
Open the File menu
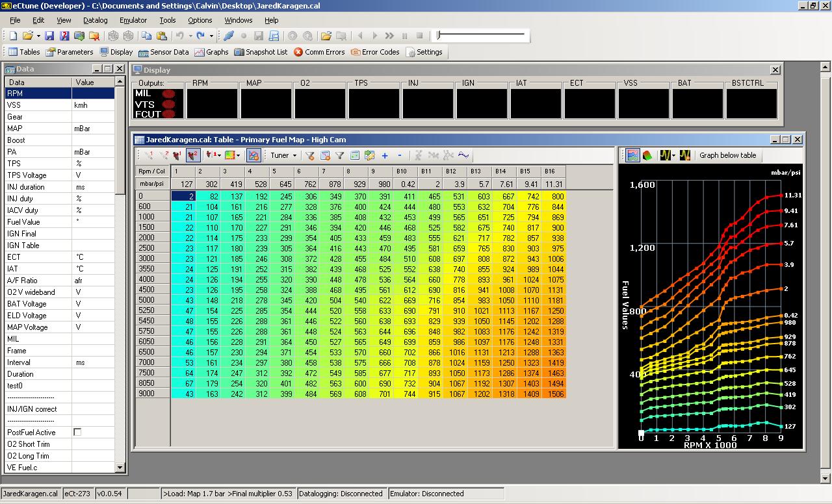click(x=15, y=20)
